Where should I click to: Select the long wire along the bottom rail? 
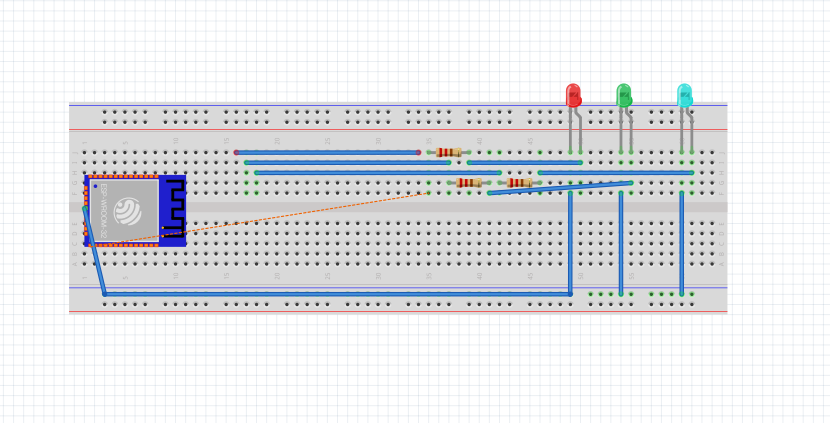point(337,294)
